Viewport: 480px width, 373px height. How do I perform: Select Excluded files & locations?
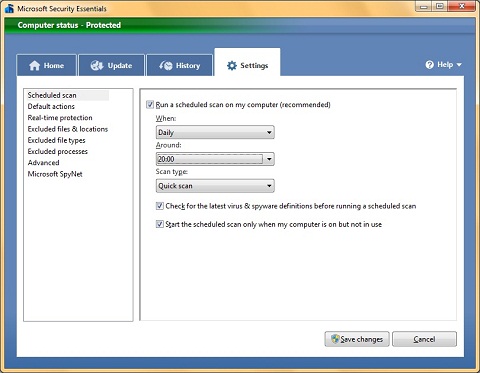(x=68, y=129)
